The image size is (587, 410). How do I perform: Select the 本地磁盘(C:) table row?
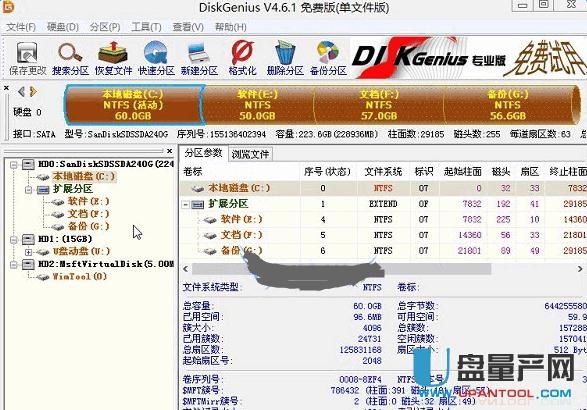(x=383, y=188)
